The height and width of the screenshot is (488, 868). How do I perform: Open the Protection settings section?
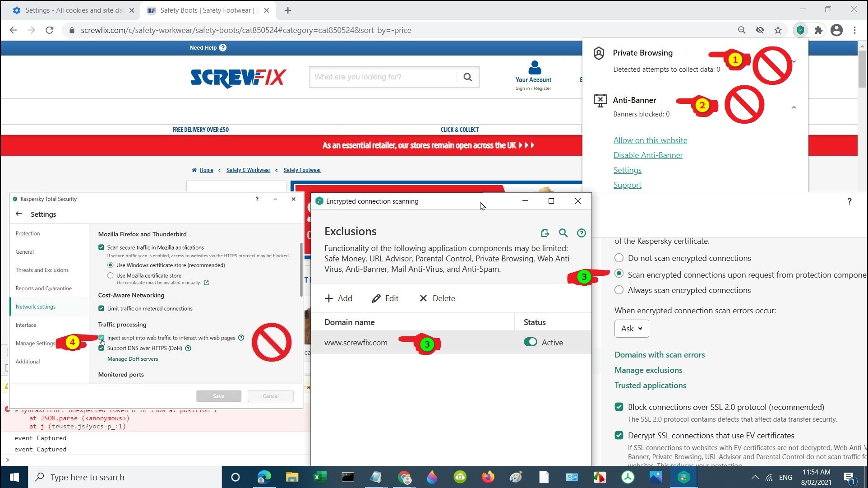point(28,233)
